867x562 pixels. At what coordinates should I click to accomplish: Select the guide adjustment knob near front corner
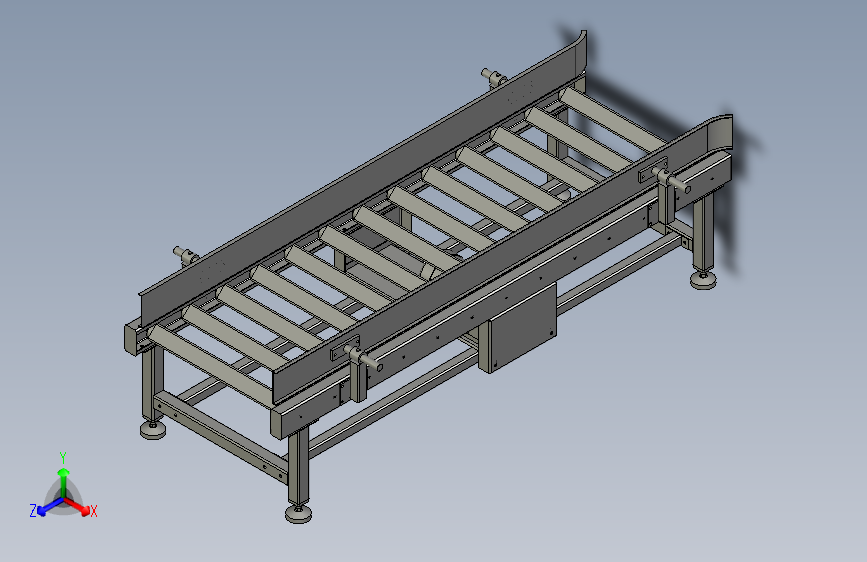point(363,358)
